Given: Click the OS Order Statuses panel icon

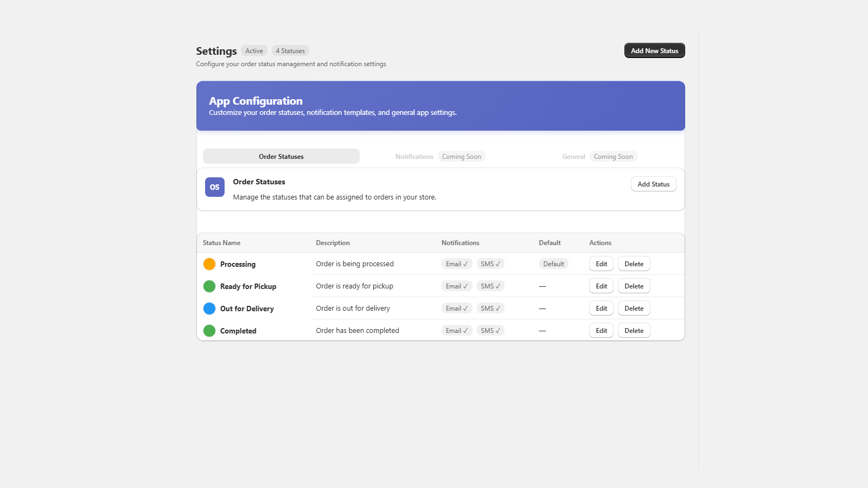Looking at the screenshot, I should 214,187.
